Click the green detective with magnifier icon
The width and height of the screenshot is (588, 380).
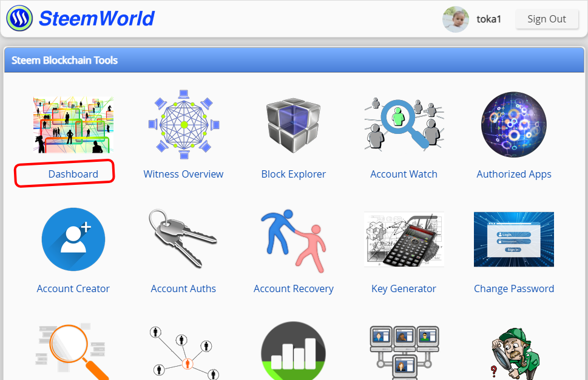point(515,354)
